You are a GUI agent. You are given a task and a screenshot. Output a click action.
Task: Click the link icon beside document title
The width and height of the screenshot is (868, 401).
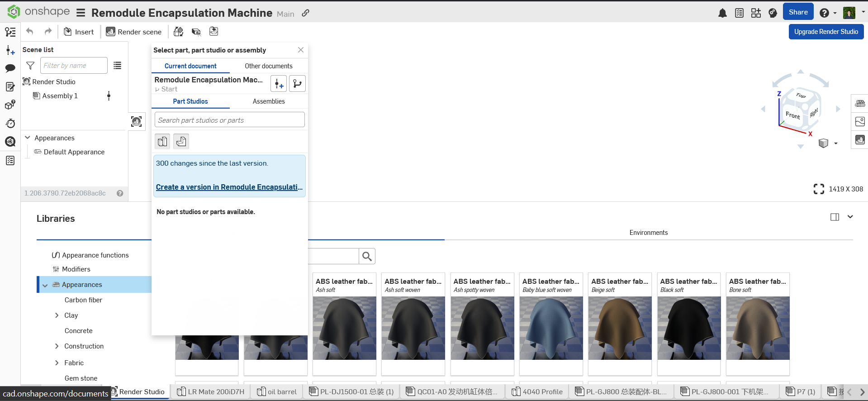(x=306, y=13)
